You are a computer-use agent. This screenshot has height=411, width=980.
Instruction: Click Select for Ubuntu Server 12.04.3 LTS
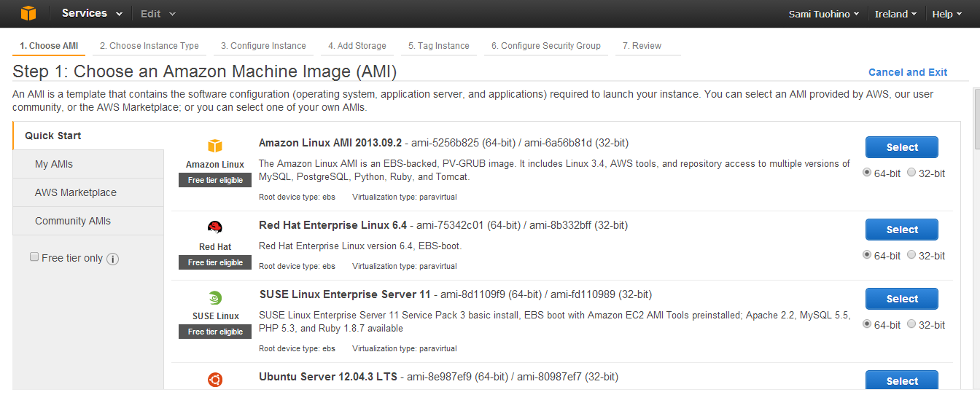[x=902, y=380]
